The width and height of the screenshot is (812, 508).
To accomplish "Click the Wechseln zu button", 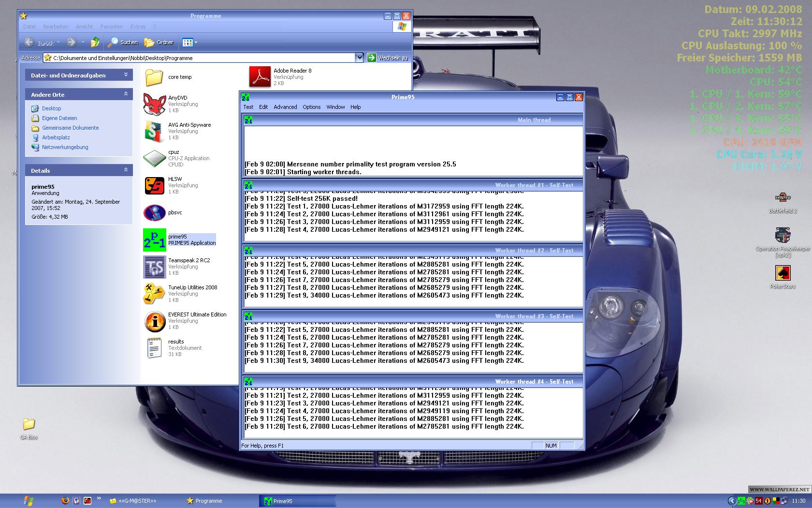I will coord(388,58).
